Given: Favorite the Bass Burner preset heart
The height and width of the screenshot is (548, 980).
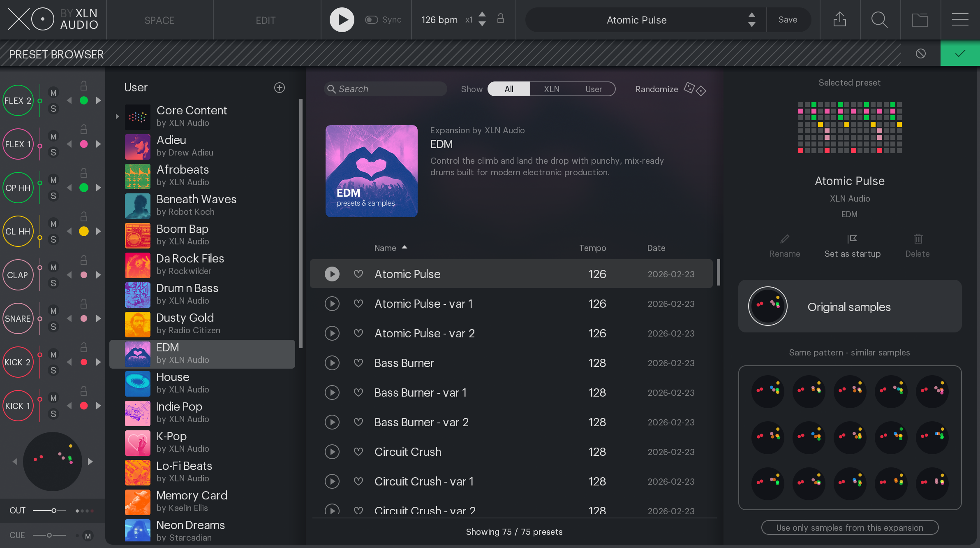Looking at the screenshot, I should pyautogui.click(x=358, y=363).
